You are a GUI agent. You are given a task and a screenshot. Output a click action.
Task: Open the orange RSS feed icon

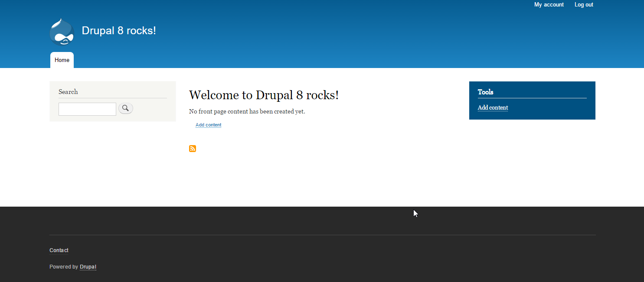(193, 149)
